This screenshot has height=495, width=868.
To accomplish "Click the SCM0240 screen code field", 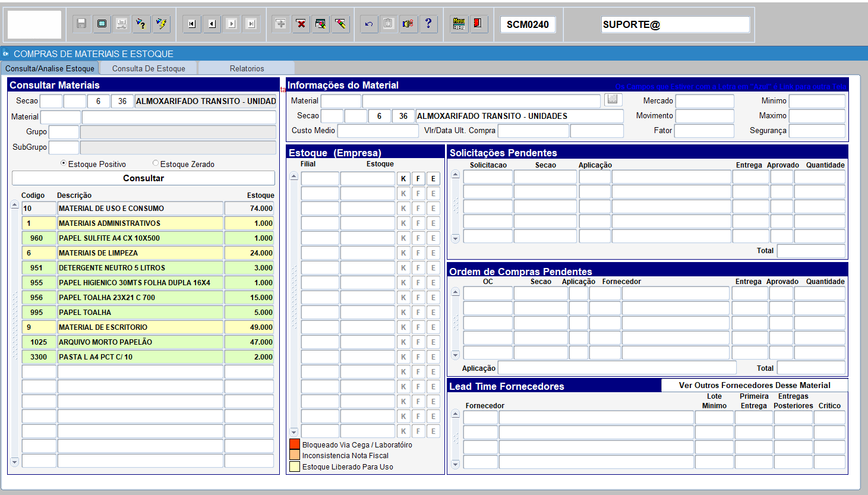I will [528, 24].
